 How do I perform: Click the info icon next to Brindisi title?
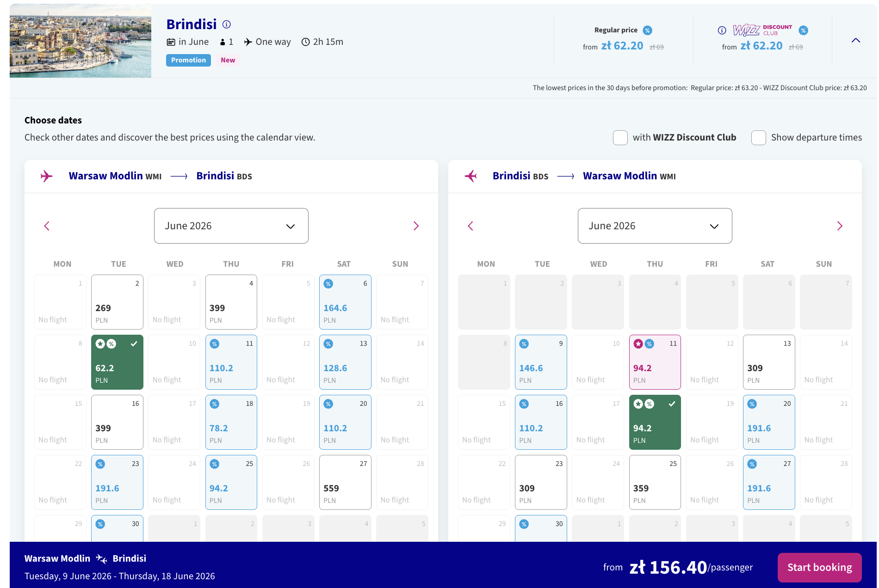pos(226,24)
